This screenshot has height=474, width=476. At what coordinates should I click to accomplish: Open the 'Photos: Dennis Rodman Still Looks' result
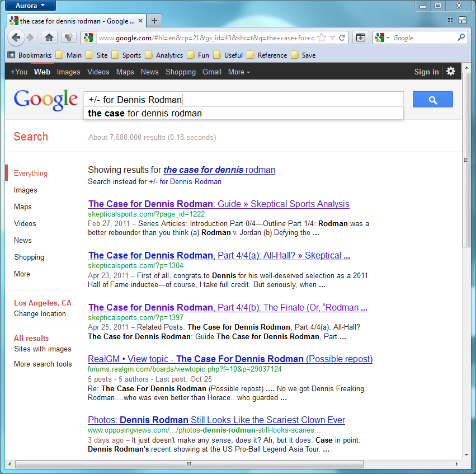point(216,420)
